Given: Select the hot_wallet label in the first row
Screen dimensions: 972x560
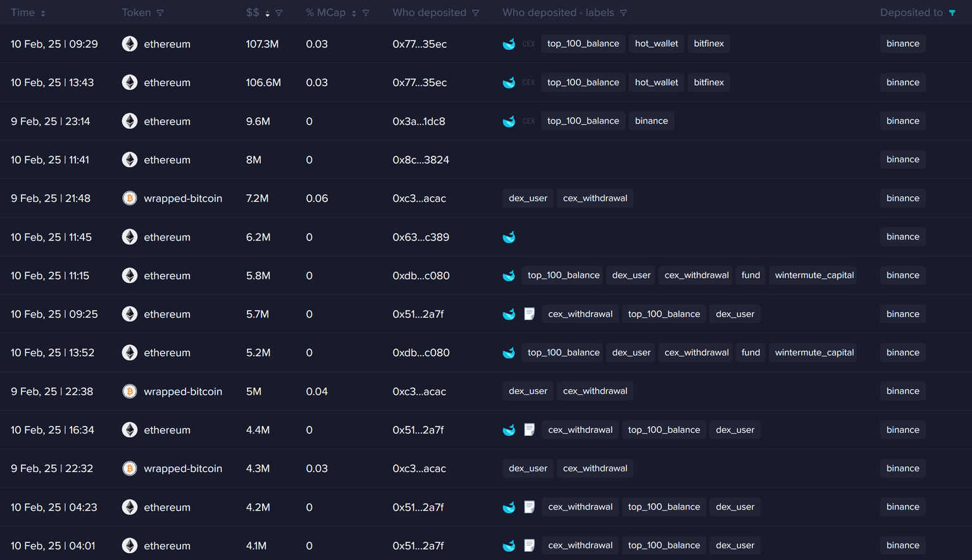Looking at the screenshot, I should pyautogui.click(x=656, y=44).
